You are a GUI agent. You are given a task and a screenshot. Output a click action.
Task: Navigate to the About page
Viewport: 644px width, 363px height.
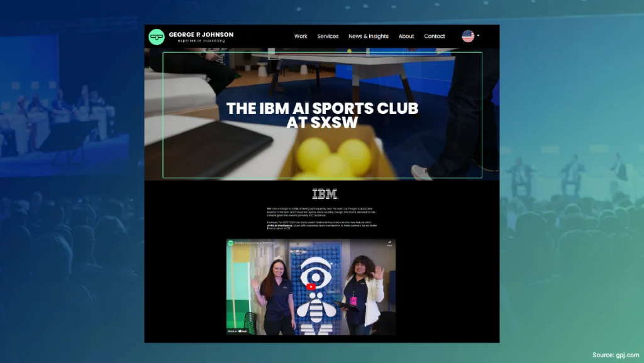click(406, 36)
